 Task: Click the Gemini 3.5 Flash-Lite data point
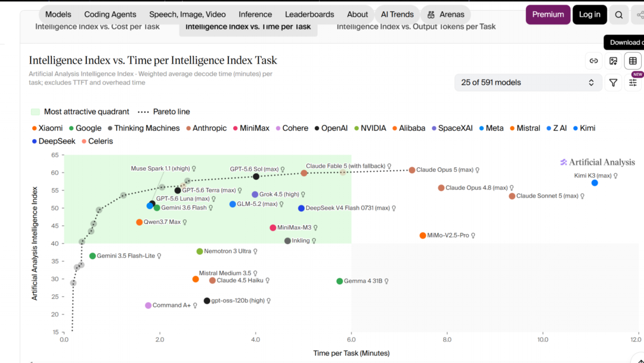pos(92,256)
